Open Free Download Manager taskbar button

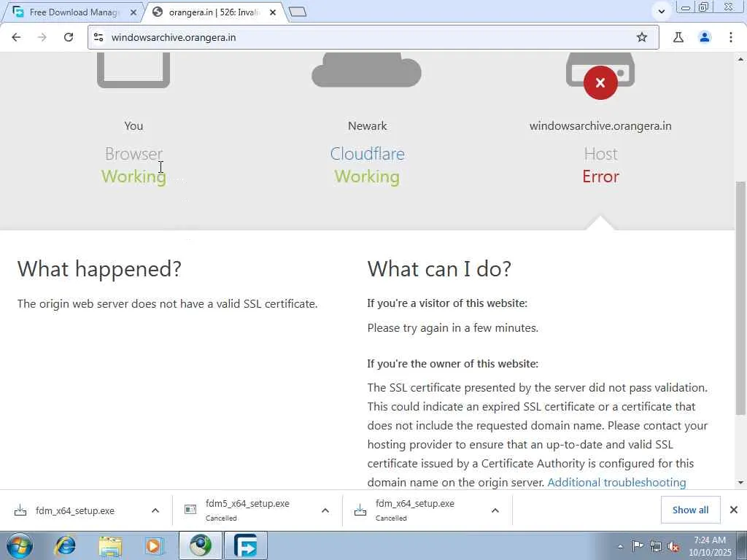246,545
